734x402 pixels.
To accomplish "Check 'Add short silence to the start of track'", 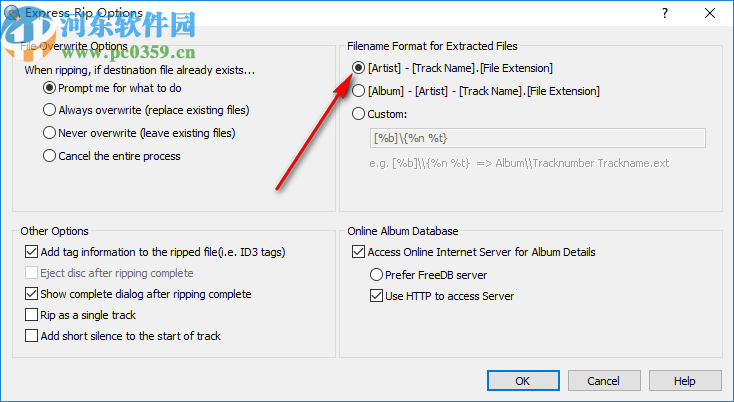I will coord(31,336).
